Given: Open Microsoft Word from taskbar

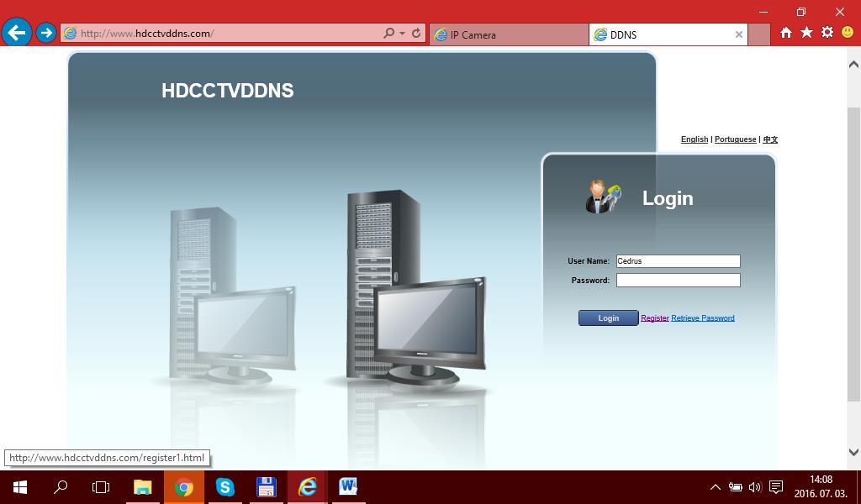Looking at the screenshot, I should 348,487.
